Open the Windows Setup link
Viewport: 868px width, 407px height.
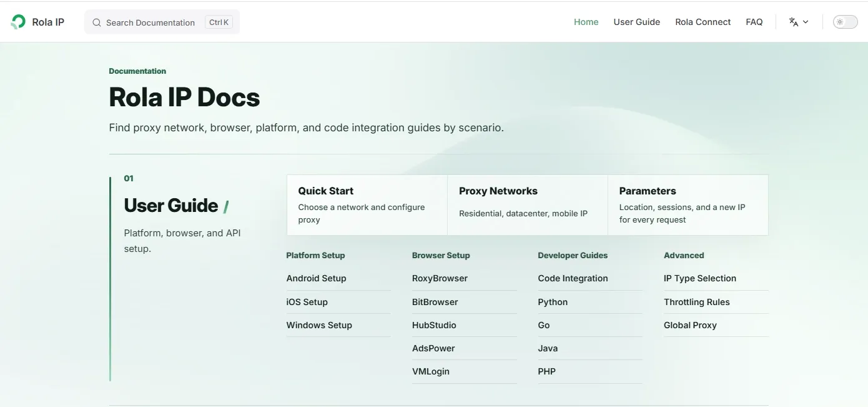pyautogui.click(x=319, y=325)
